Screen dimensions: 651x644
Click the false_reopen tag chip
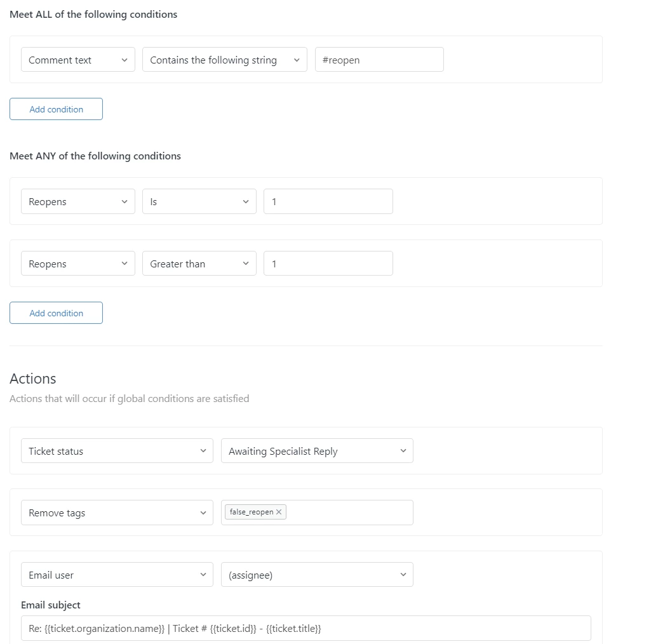point(251,512)
